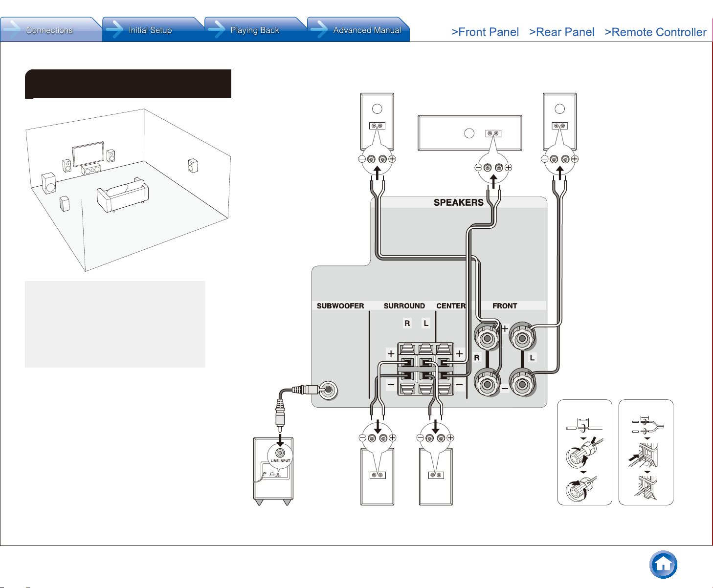
Task: Open the Connections tab
Action: (x=51, y=30)
